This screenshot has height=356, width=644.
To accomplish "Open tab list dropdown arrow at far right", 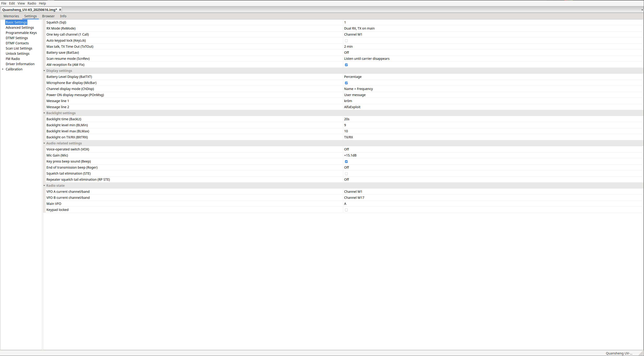I will point(642,10).
